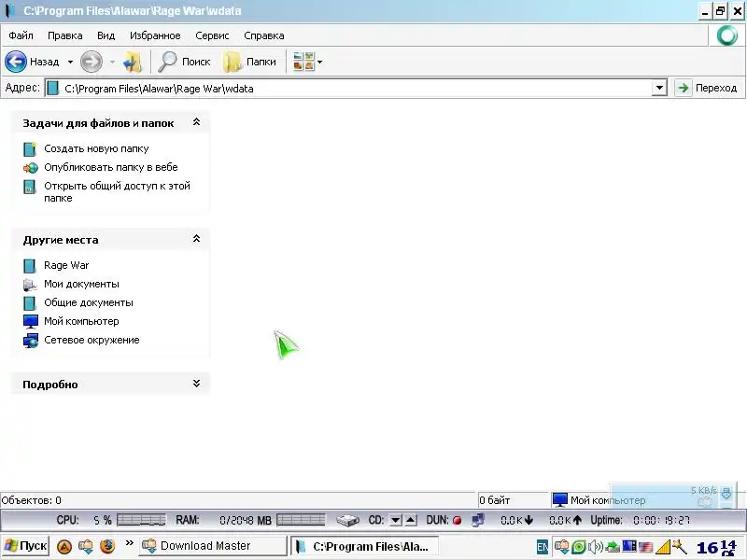
Task: Expand the Подробно details panel
Action: 196,384
